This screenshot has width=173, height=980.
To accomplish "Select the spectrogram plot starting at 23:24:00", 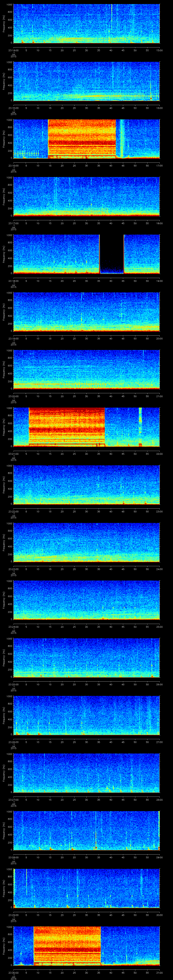I will pos(87,600).
